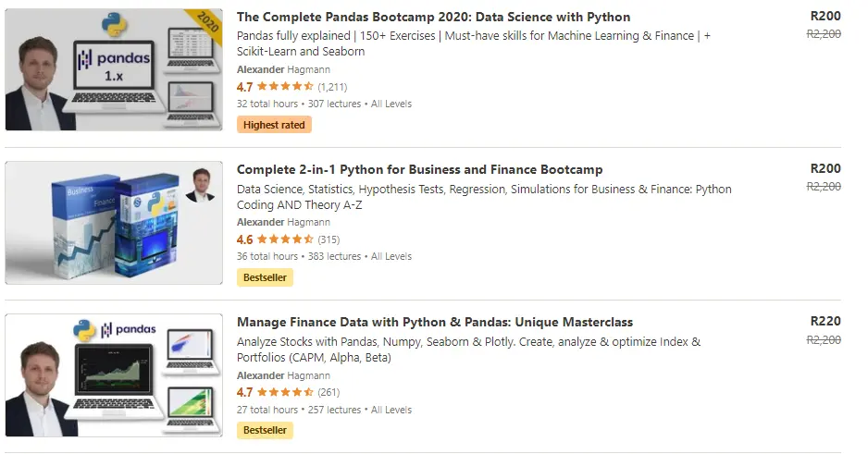Click the Bestseller badge on 2-in-1 Python course

pos(265,277)
